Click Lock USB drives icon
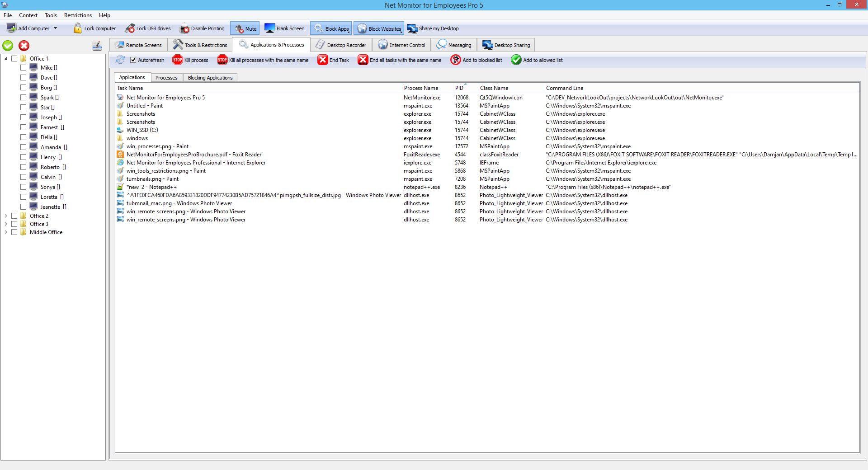 point(130,28)
